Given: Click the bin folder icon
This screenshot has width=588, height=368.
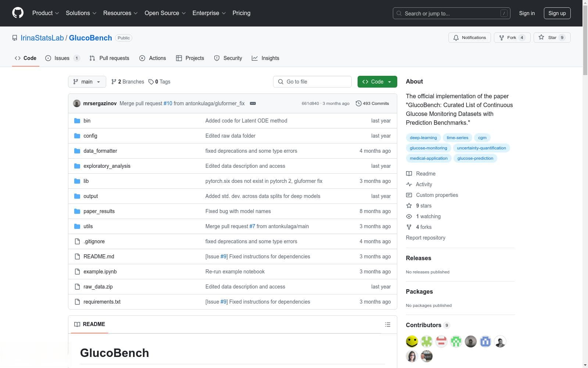Looking at the screenshot, I should [77, 121].
